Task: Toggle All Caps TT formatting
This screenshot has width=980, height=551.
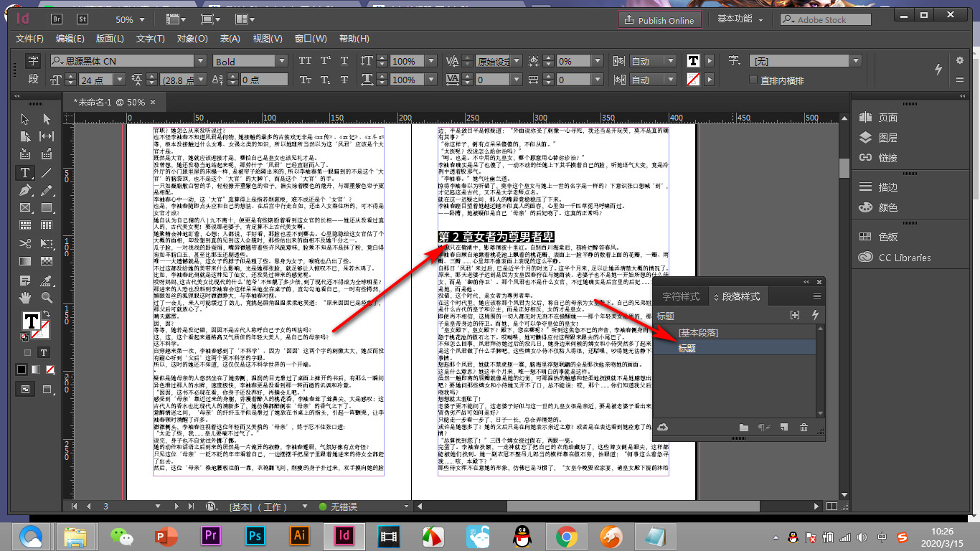Action: 305,61
